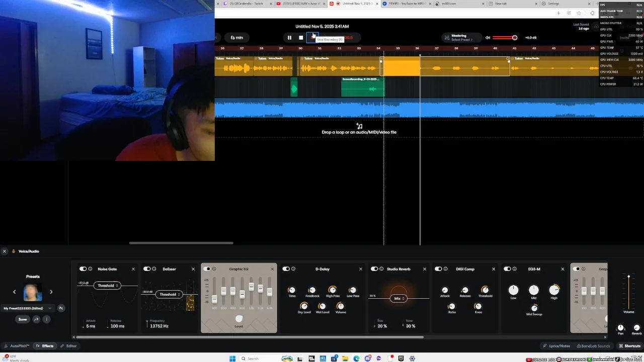
Task: Show DeEsser info
Action: (154, 269)
